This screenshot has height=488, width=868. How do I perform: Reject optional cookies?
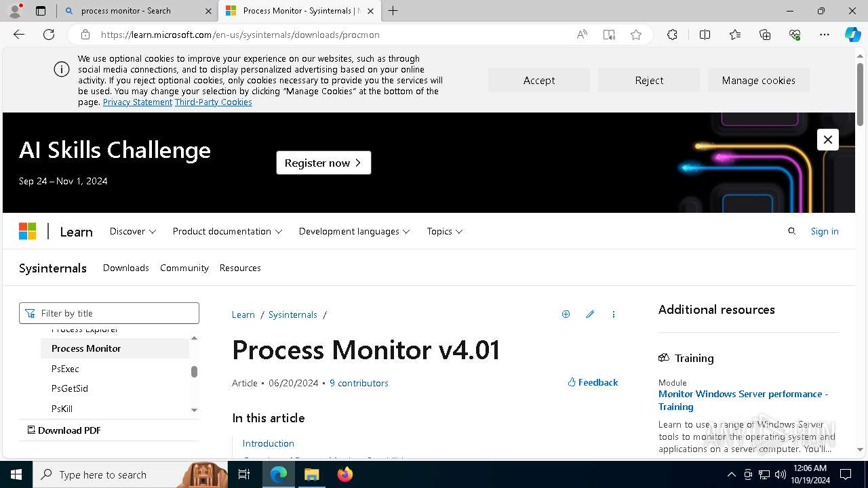tap(649, 80)
